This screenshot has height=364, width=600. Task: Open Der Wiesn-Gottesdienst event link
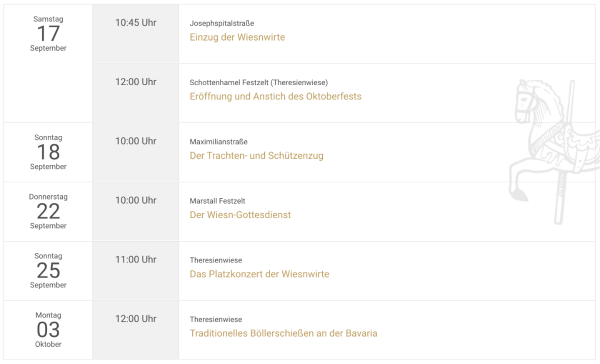[240, 215]
